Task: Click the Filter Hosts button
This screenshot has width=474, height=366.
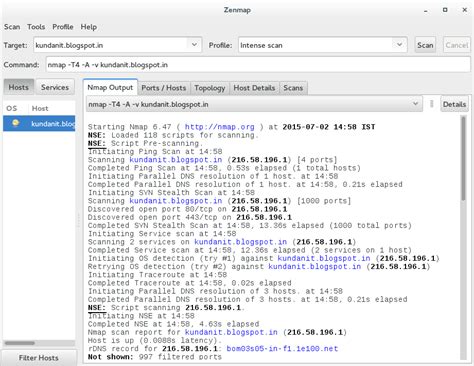Action: click(x=39, y=358)
